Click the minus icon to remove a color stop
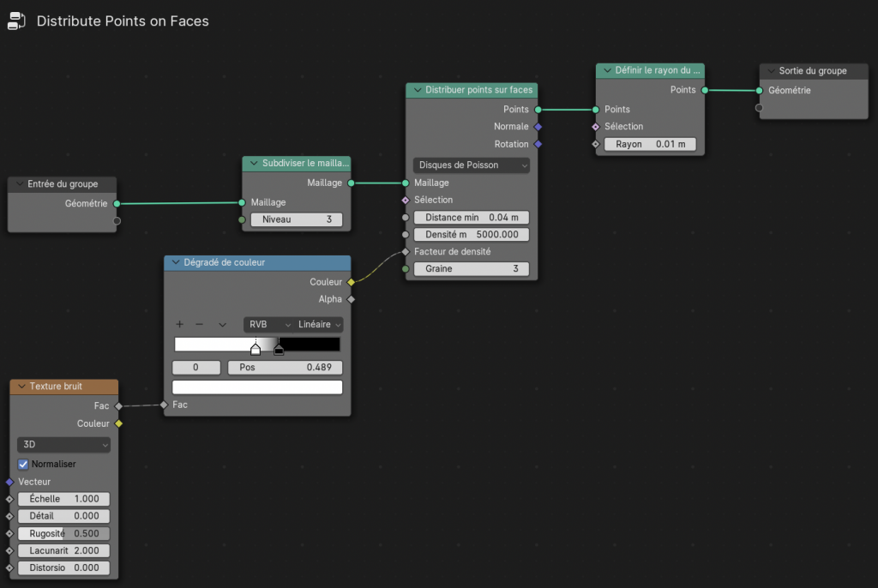Screen dimensions: 878x588 pyautogui.click(x=200, y=325)
